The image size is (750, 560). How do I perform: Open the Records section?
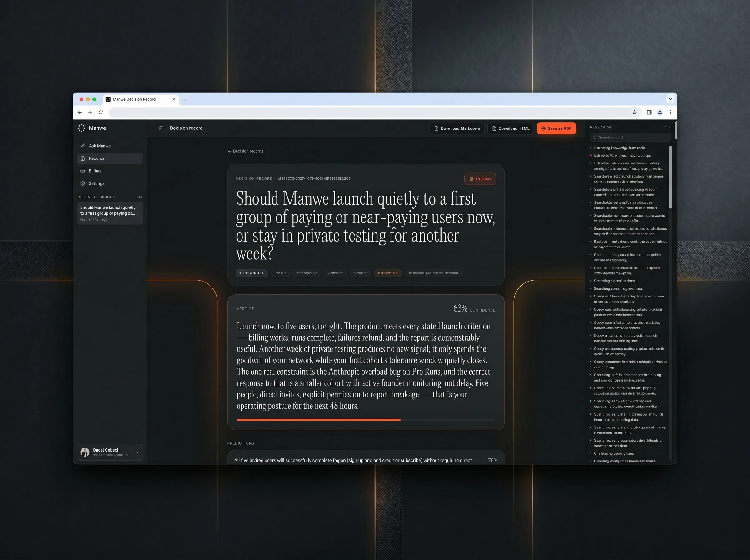pyautogui.click(x=110, y=158)
